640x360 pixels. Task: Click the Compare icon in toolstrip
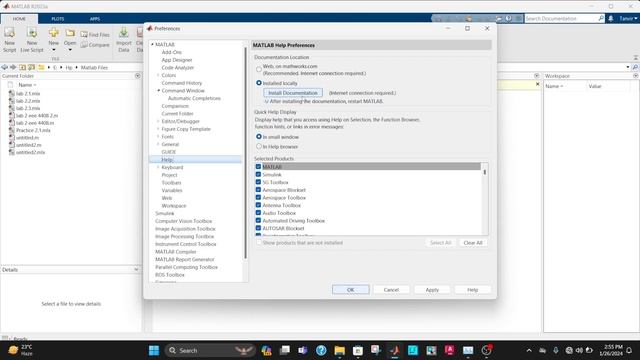pyautogui.click(x=84, y=45)
